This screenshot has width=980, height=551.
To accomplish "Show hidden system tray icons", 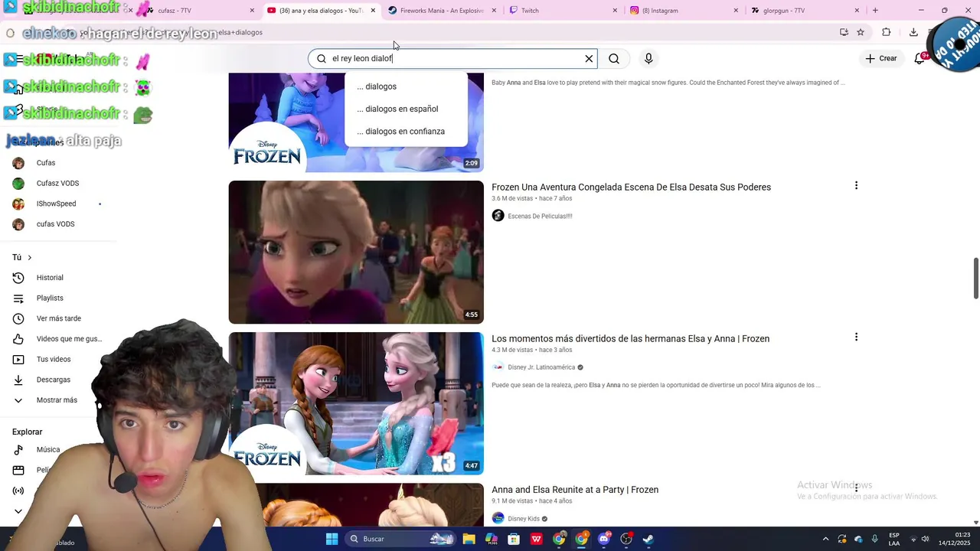I will click(825, 539).
